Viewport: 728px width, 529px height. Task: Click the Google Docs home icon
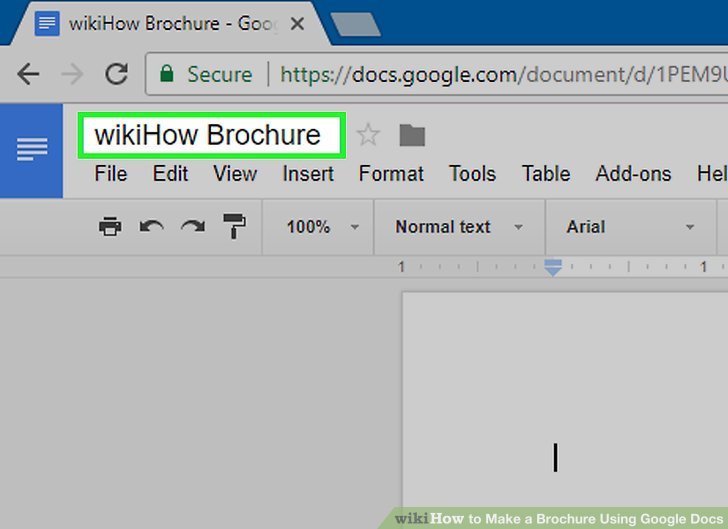pyautogui.click(x=32, y=150)
